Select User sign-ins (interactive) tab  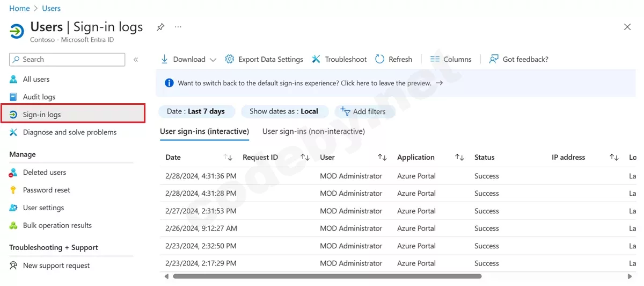[x=204, y=131]
